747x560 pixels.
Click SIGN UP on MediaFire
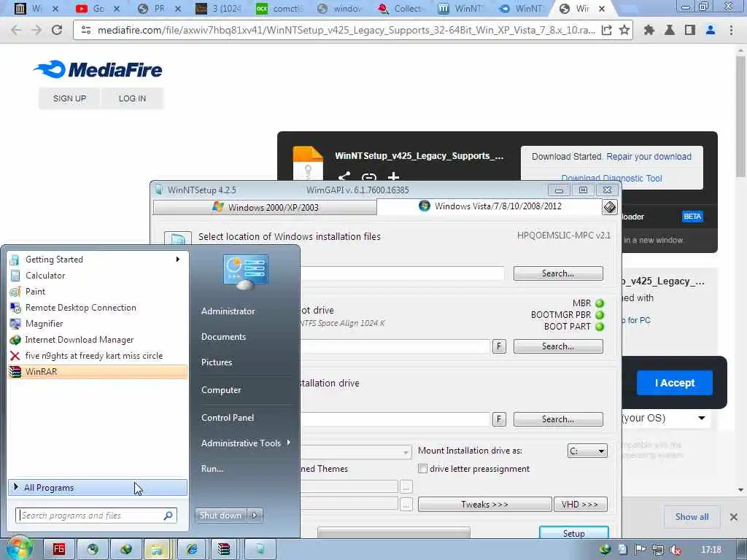[x=69, y=98]
